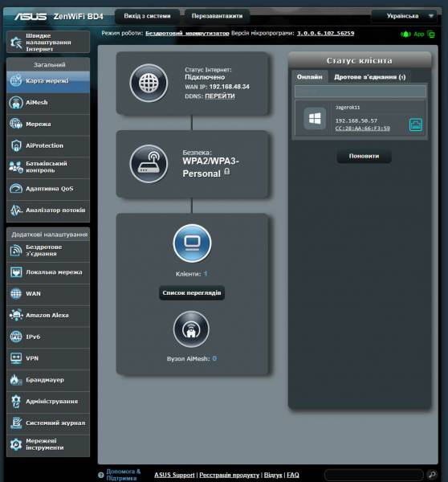448x482 pixels.
Task: Click the client search field under Онлайн
Action: (360, 92)
